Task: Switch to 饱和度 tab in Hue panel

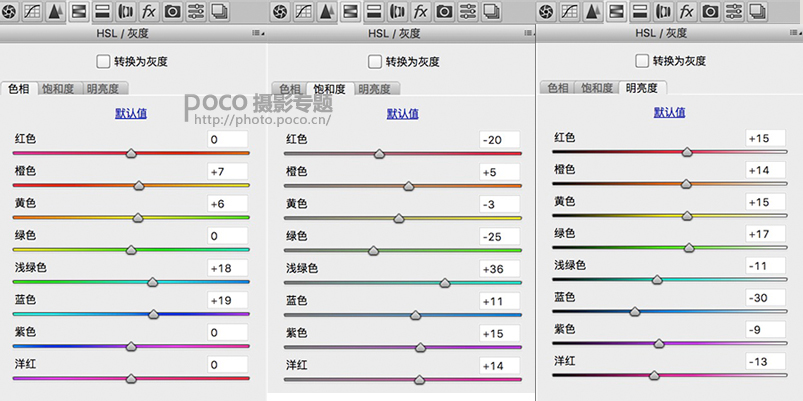Action: tap(58, 89)
